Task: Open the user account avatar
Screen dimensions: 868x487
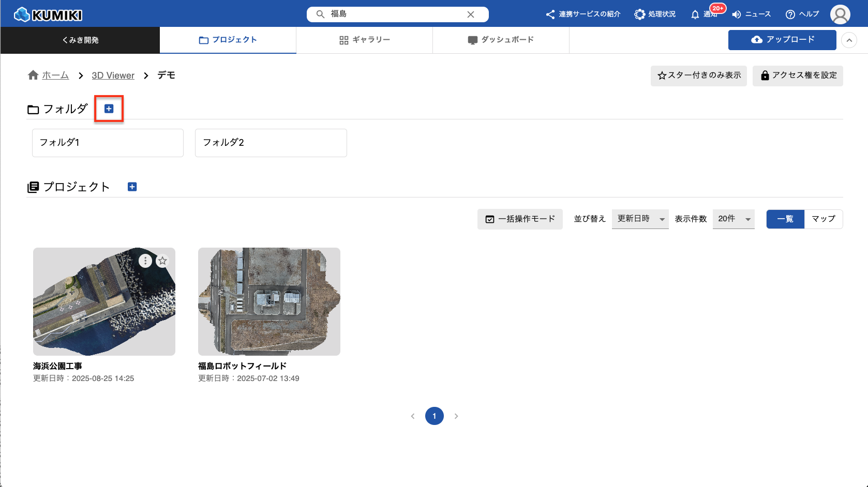Action: click(x=840, y=14)
